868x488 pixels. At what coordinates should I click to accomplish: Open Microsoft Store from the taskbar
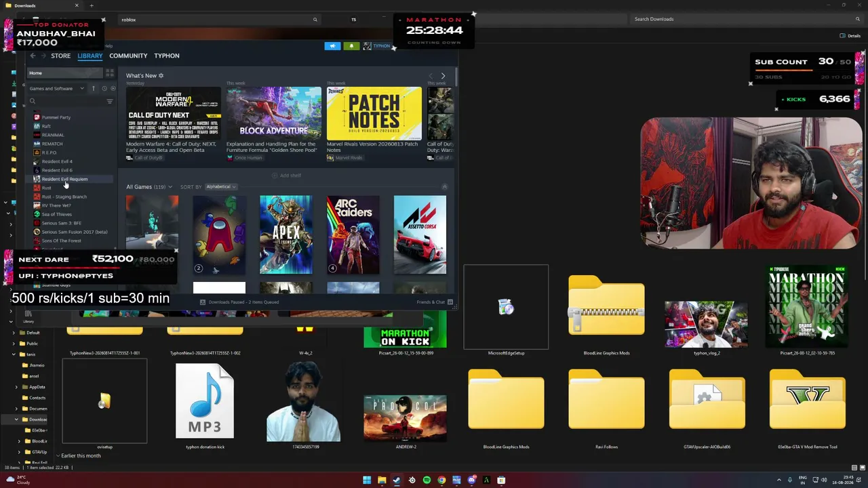coord(501,481)
